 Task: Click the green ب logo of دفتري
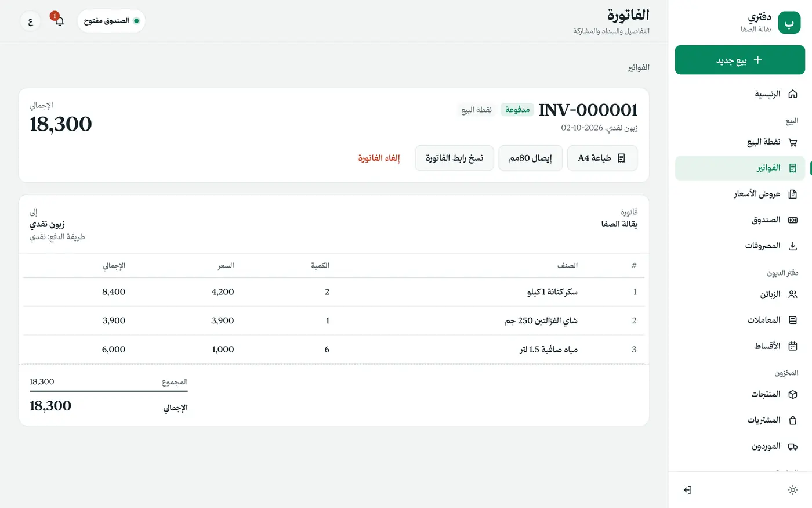pos(789,23)
